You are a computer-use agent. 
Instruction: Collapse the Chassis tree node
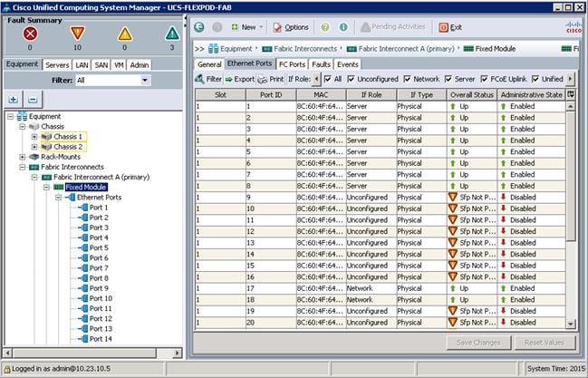pos(22,127)
